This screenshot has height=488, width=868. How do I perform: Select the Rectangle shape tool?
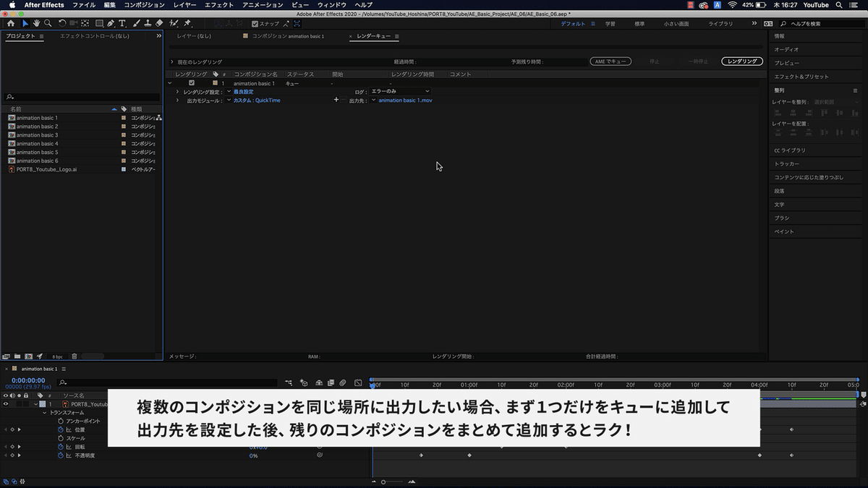coord(99,24)
